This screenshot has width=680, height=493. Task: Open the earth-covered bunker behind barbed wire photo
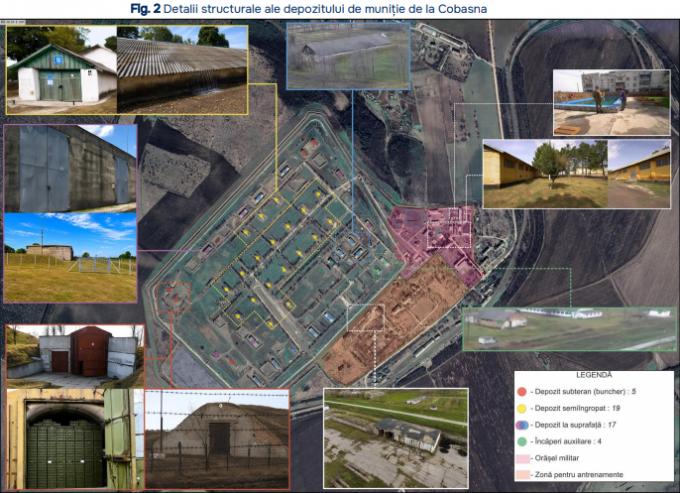(x=217, y=439)
